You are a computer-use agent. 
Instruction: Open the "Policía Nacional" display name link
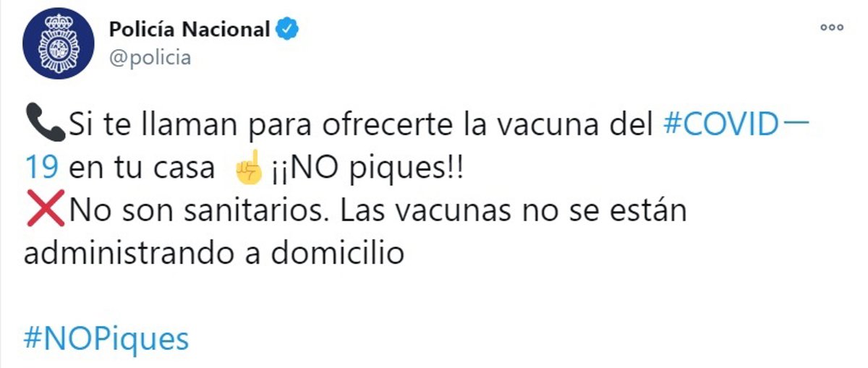tap(189, 30)
